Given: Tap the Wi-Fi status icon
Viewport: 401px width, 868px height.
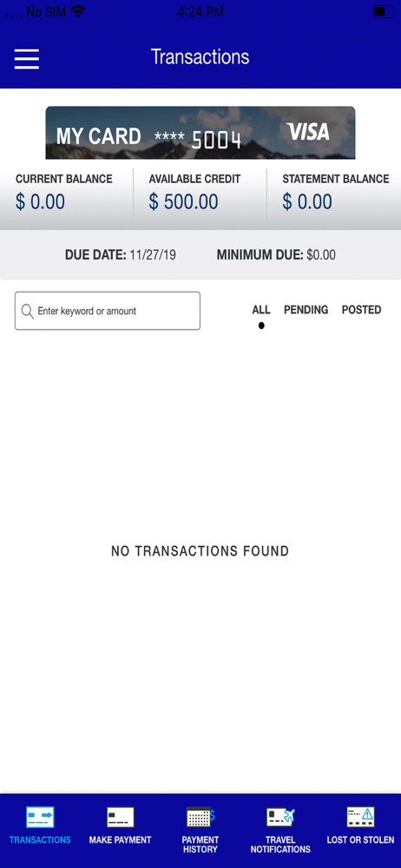Looking at the screenshot, I should [x=78, y=11].
